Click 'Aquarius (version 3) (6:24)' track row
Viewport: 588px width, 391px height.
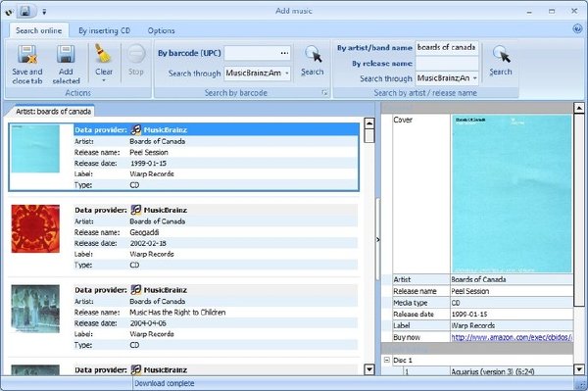tap(493, 371)
